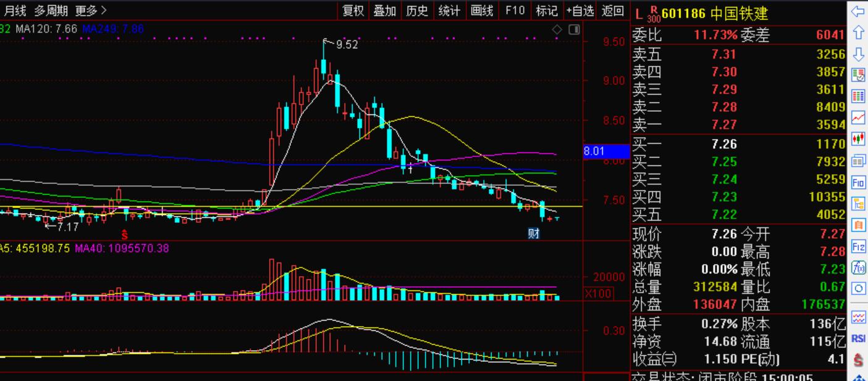The image size is (868, 381).
Task: Click the 内盘 value 176537
Action: click(824, 304)
